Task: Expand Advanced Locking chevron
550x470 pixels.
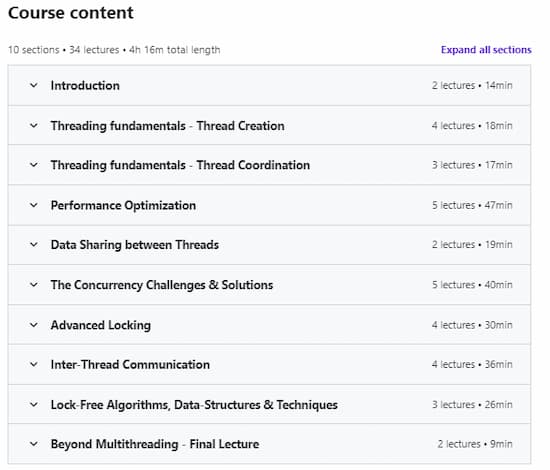Action: tap(34, 325)
